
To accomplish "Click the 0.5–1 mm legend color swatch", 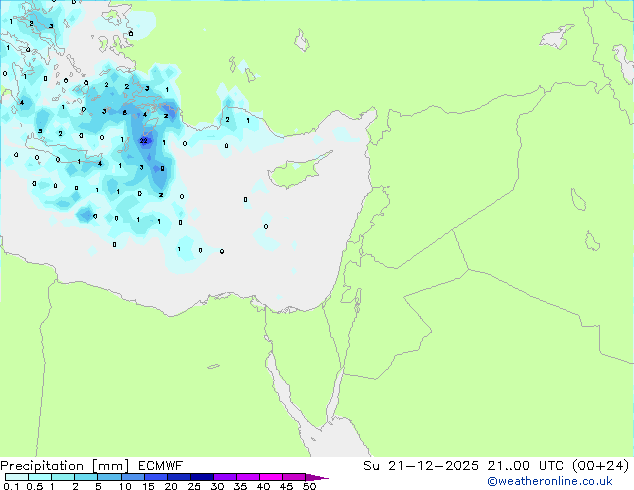I will 40,477.
